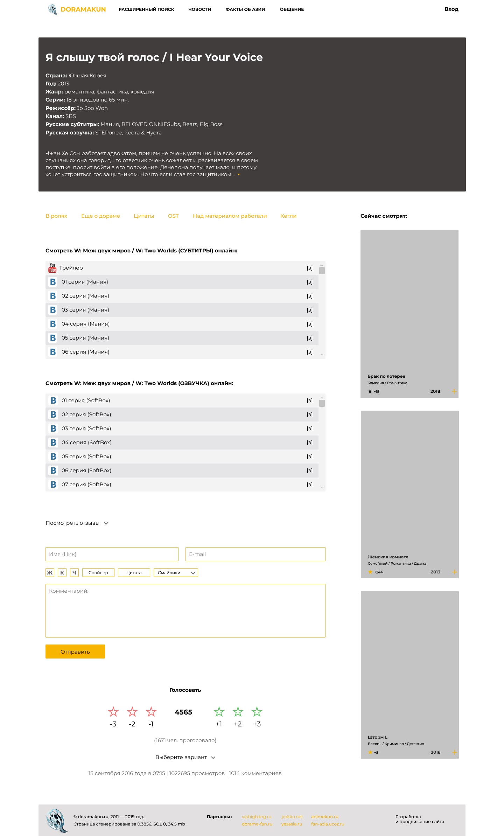Focus the Имя (Ник) input field
Viewport: 504px width, 836px height.
(x=112, y=554)
